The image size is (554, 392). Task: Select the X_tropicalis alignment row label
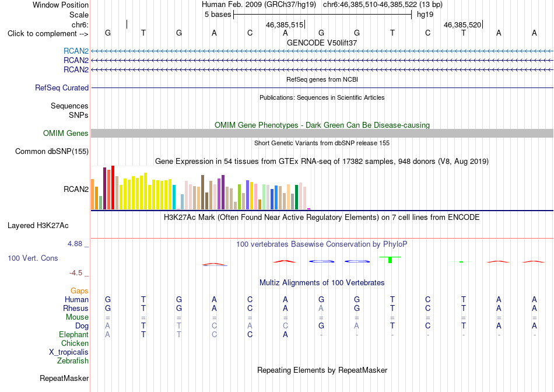(x=69, y=352)
